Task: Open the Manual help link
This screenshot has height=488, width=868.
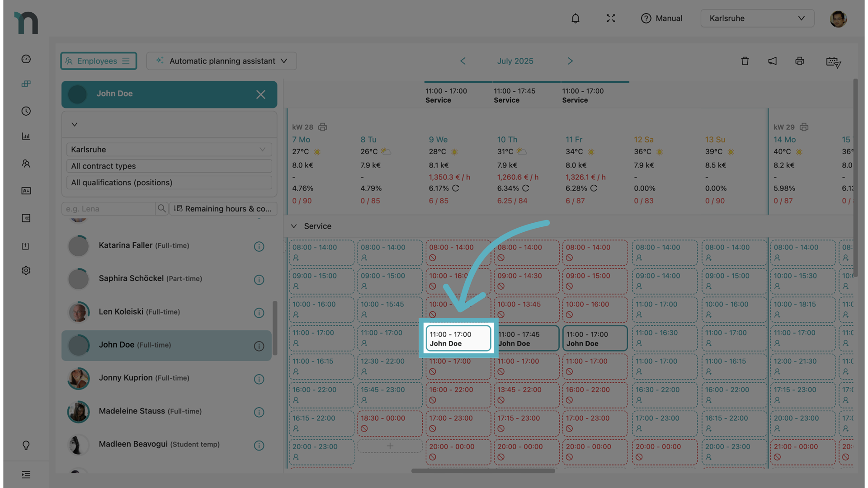Action: [661, 19]
